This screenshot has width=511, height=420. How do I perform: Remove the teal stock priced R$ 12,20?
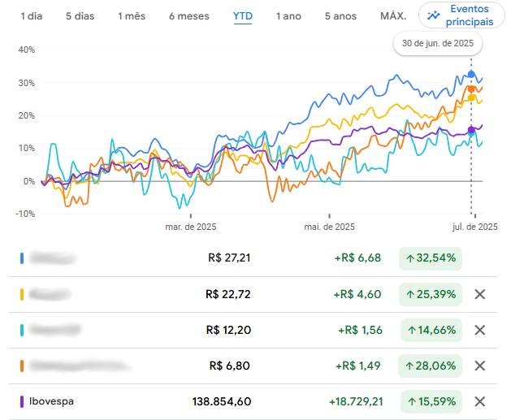479,330
